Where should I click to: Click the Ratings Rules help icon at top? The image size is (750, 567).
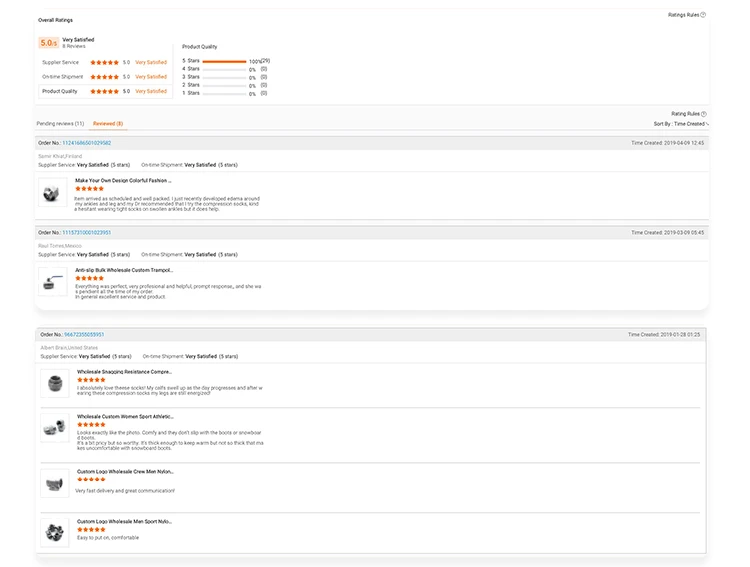pos(703,15)
